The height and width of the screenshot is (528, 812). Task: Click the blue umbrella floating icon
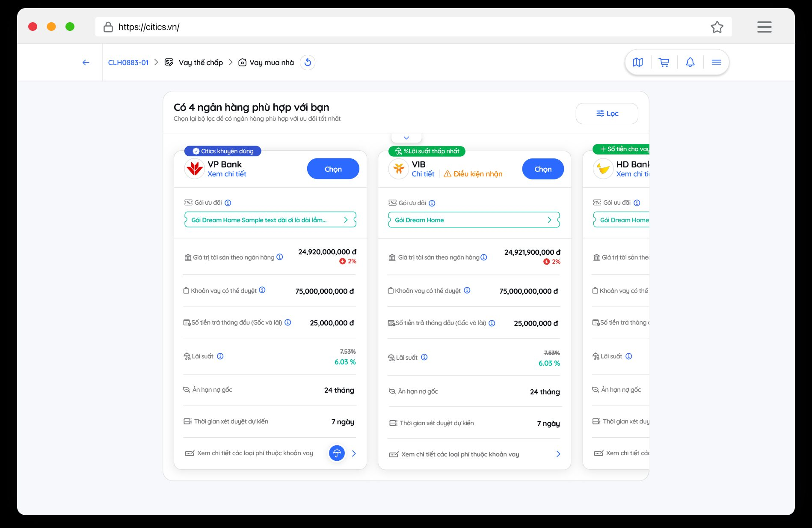click(x=337, y=453)
